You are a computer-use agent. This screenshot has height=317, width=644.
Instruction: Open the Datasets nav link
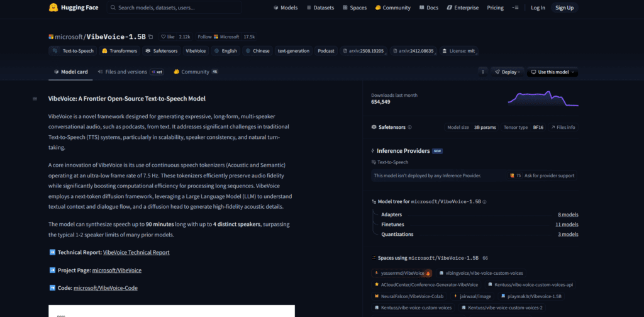pos(320,8)
